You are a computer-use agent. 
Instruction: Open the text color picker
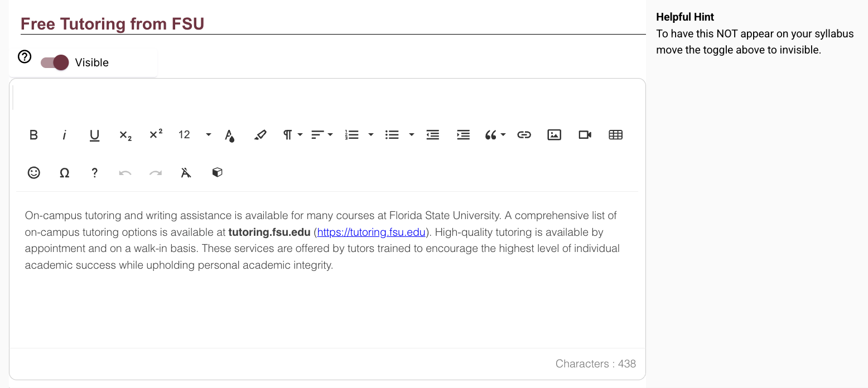click(x=229, y=135)
